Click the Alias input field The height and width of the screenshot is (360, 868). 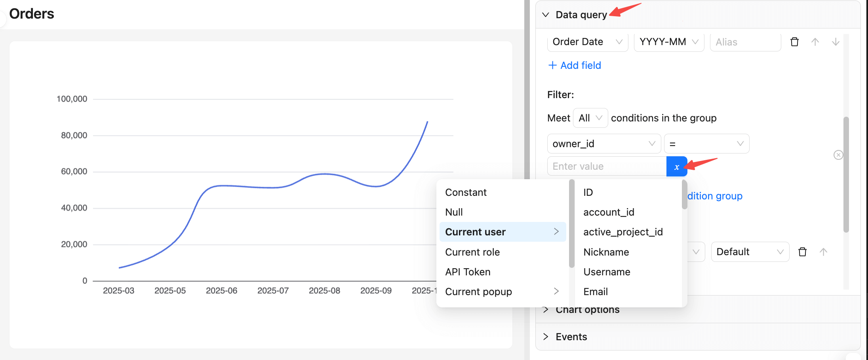point(745,42)
